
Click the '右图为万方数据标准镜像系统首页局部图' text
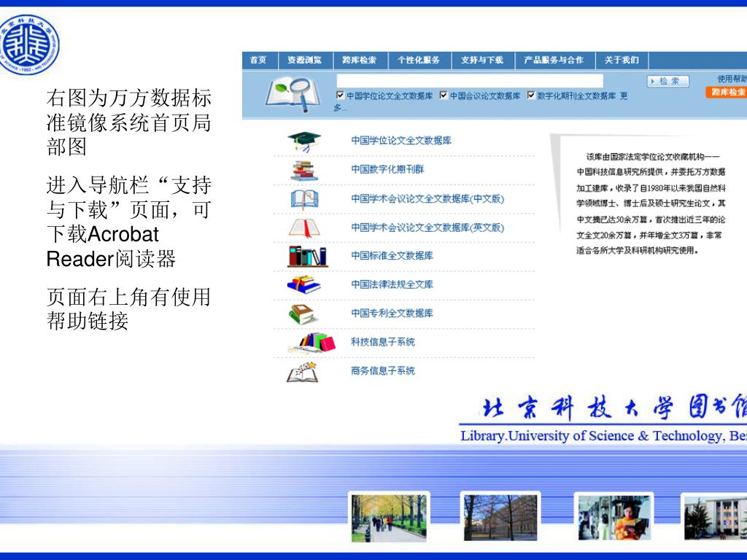point(128,122)
